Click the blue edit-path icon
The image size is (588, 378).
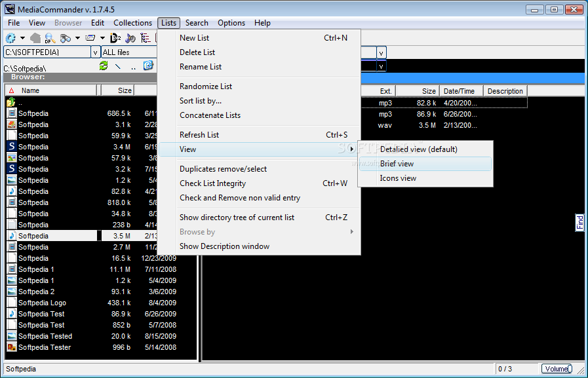[148, 66]
